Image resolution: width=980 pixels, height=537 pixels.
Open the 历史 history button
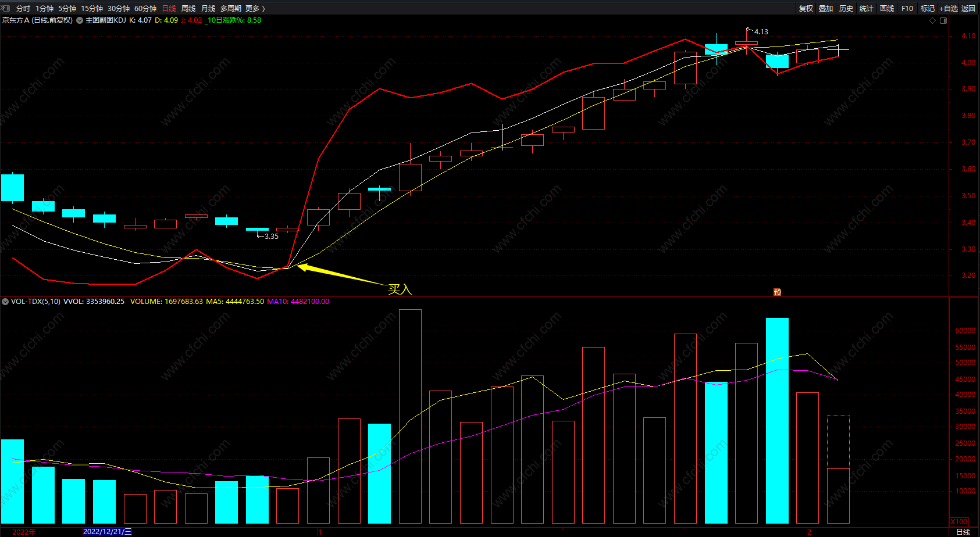point(846,8)
